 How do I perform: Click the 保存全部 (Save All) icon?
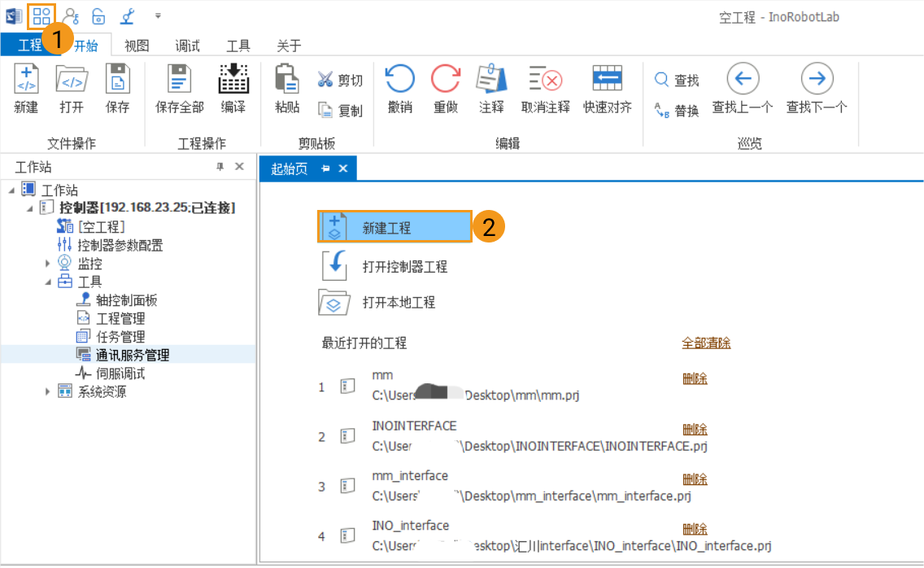[179, 81]
